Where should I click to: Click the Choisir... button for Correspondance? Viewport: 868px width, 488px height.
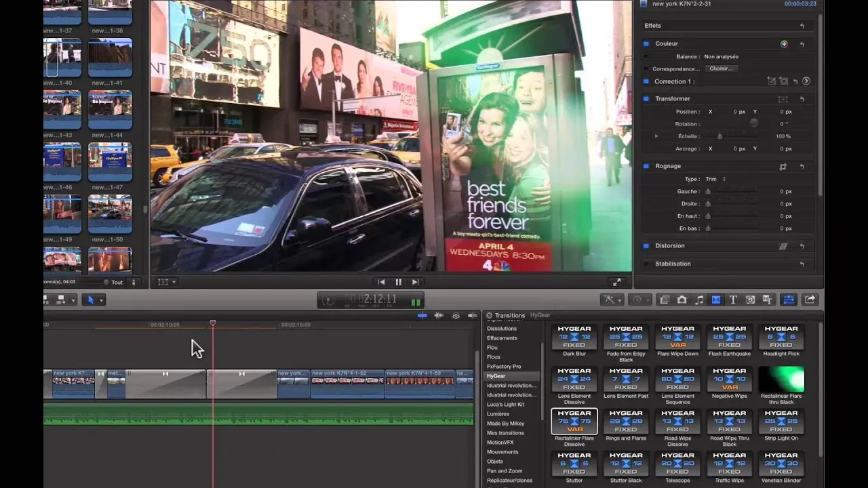[721, 68]
